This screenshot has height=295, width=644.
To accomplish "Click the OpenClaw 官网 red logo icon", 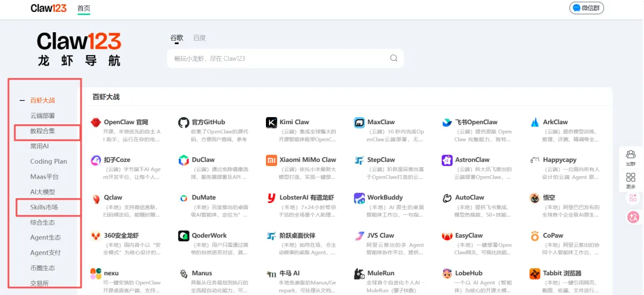I will click(x=95, y=122).
